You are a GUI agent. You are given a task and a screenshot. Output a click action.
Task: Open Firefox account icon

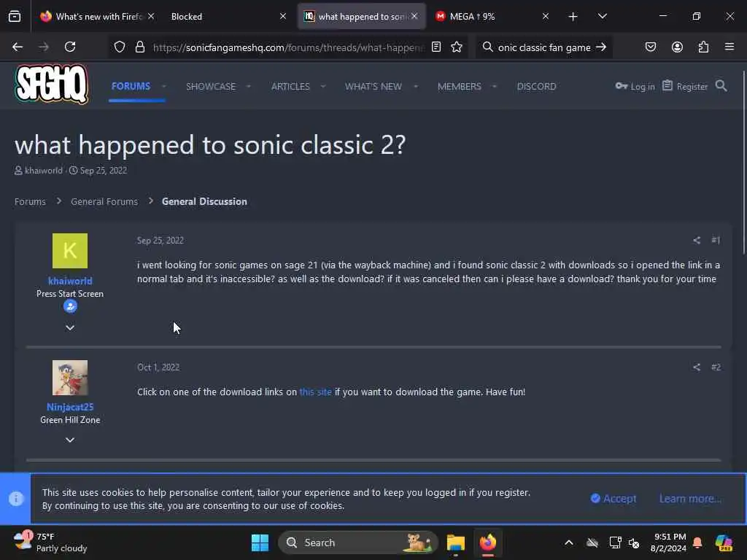(x=677, y=47)
